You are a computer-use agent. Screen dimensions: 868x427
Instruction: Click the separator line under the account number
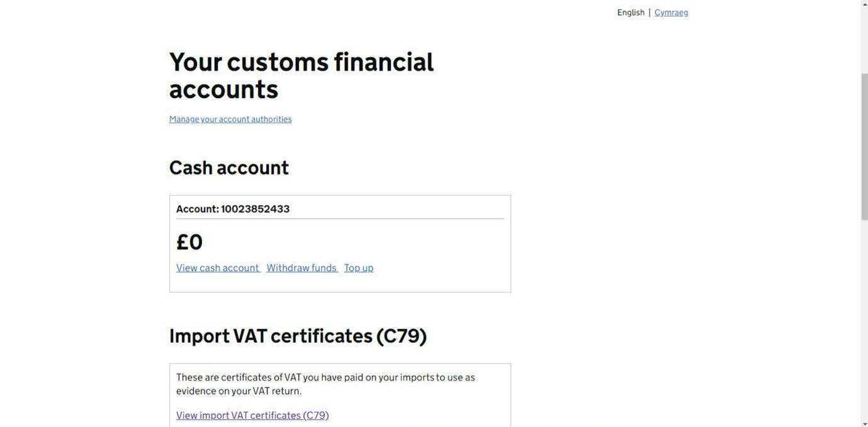(340, 219)
